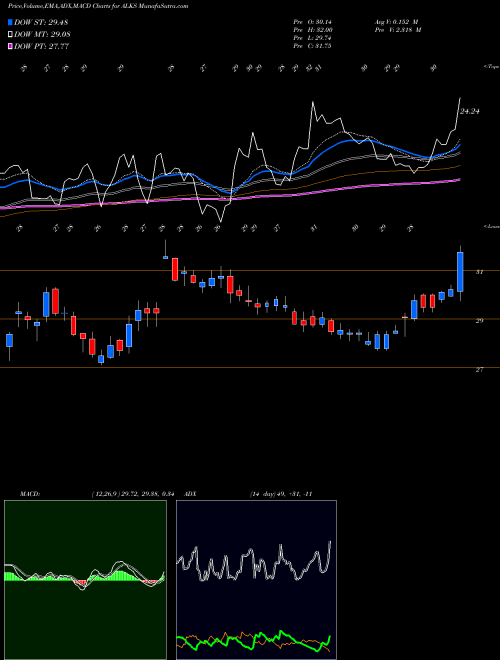Click the ADX indicator panel

tap(256, 580)
